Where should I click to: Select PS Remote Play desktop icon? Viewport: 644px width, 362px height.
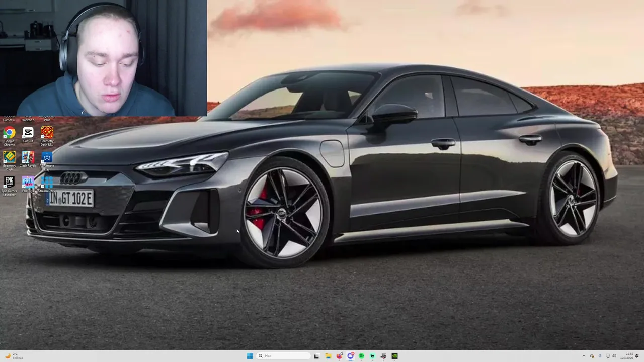[47, 160]
